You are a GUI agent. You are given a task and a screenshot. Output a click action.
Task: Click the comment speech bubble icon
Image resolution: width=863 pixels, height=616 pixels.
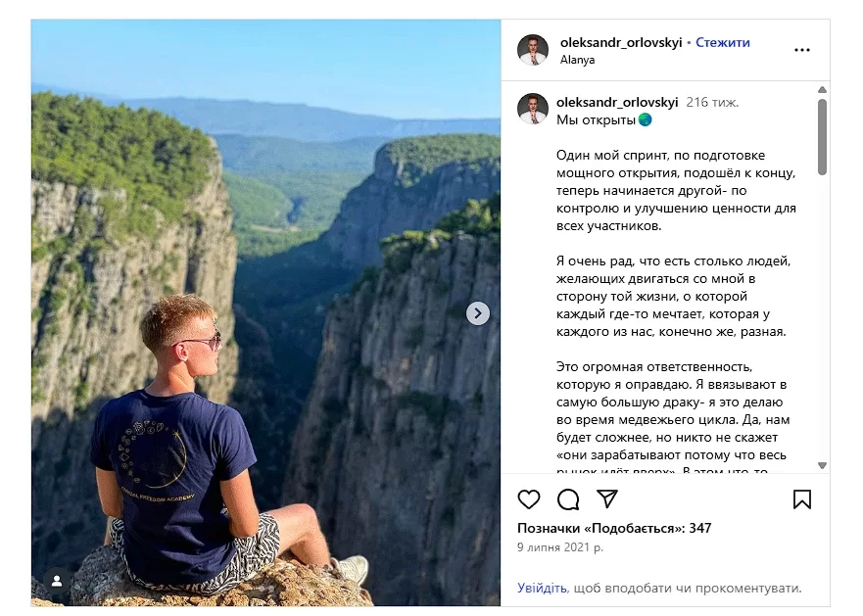[568, 499]
